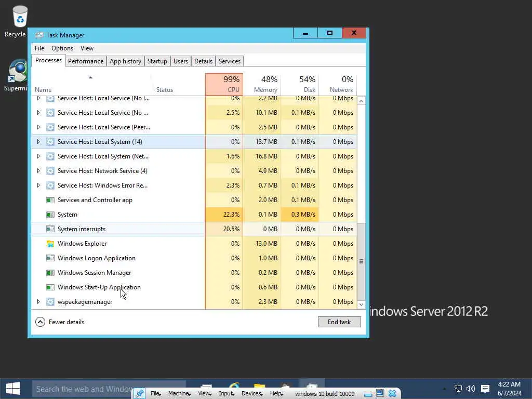532x399 pixels.
Task: Click the pin icon on VirtualBox mini toolbar
Action: point(139,394)
